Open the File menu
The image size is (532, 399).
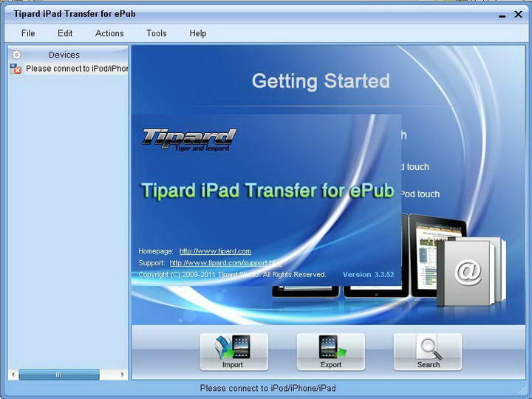click(28, 33)
